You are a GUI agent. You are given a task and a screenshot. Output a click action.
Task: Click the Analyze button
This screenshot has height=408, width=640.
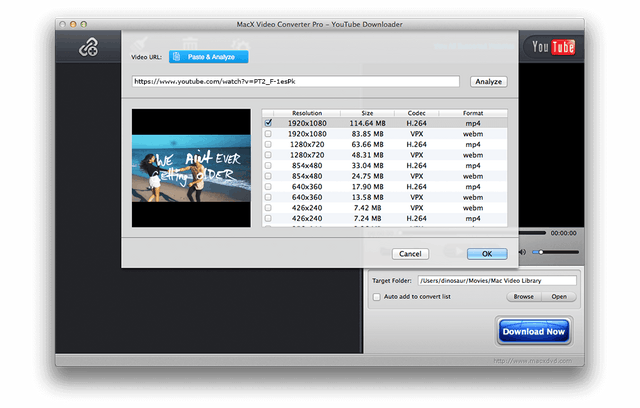pyautogui.click(x=488, y=82)
